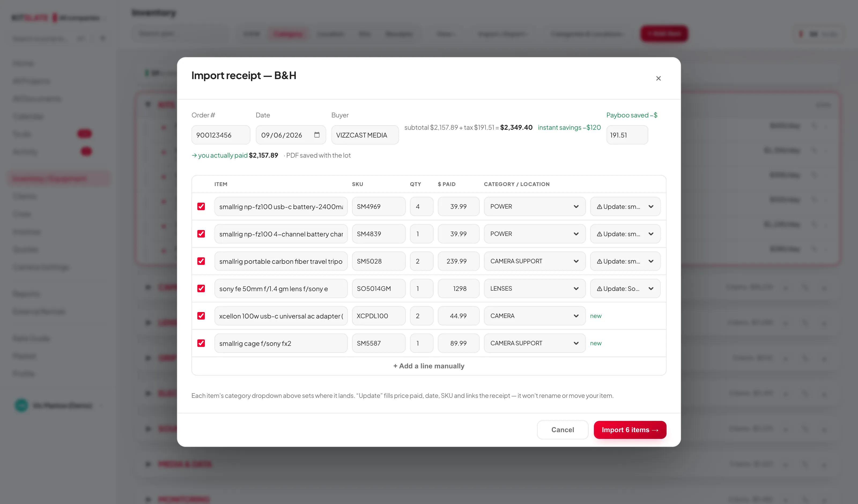Edit the Payboo saved field 191.51

tap(627, 135)
